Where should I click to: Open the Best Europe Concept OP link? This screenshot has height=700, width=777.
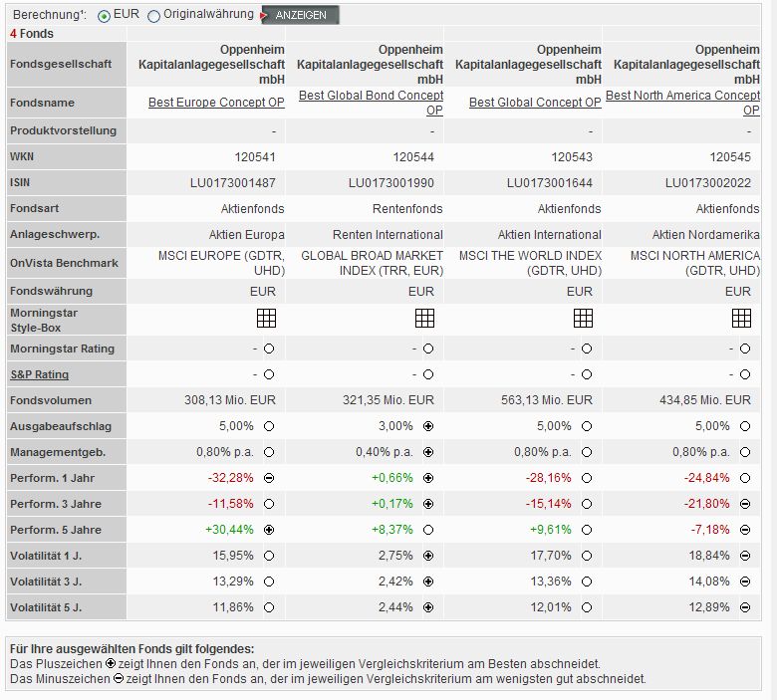[216, 102]
